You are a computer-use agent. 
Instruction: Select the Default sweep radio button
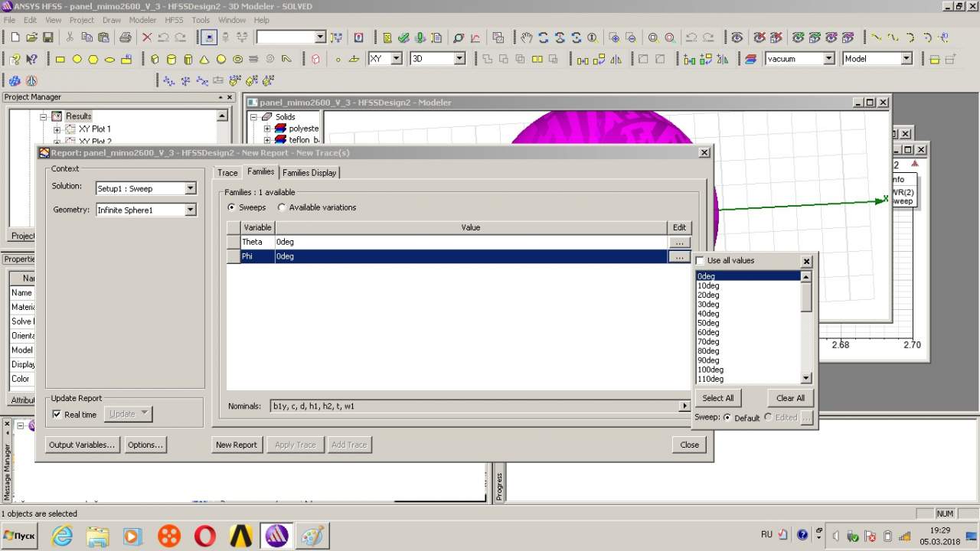point(727,418)
